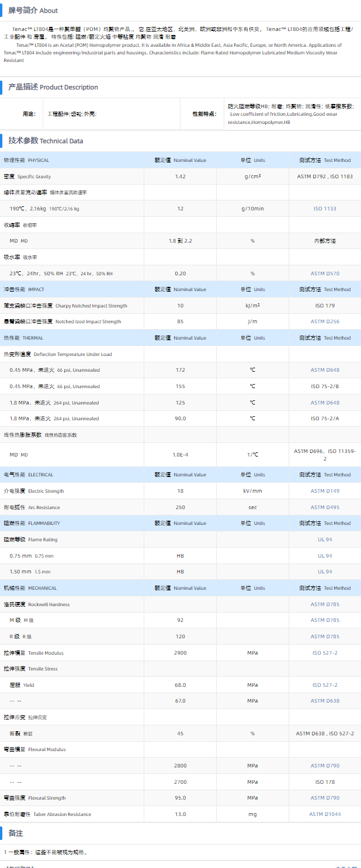This screenshot has width=361, height=868.
Task: Open the ASTM D495 Arc Resistance link
Action: click(x=325, y=507)
